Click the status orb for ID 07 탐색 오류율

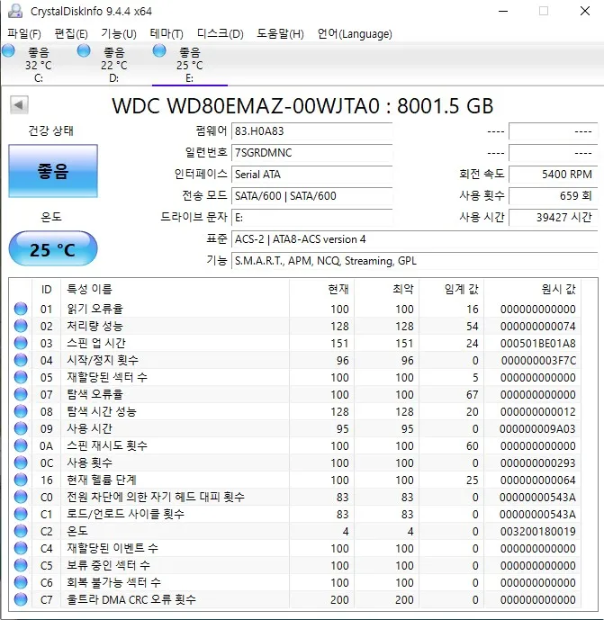tap(21, 394)
